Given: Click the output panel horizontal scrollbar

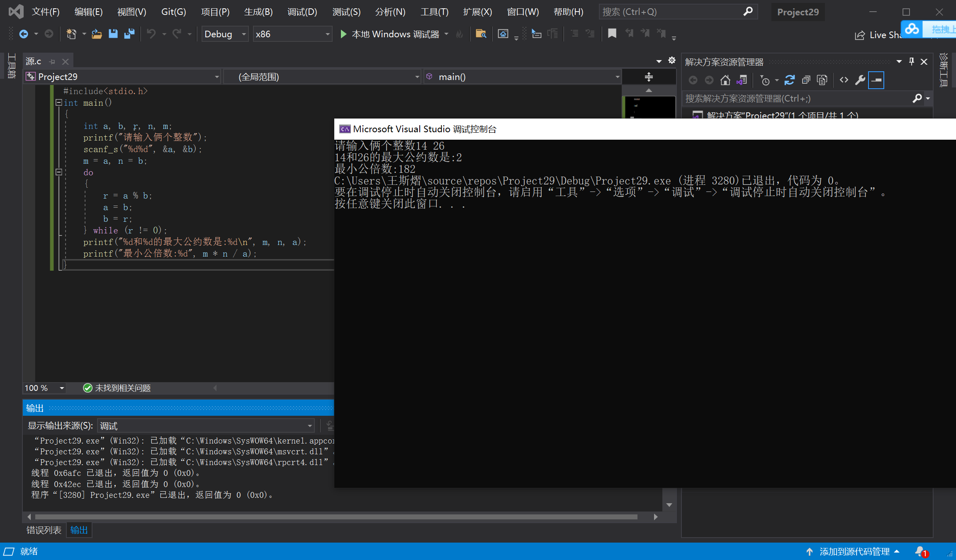Looking at the screenshot, I should click(x=336, y=516).
